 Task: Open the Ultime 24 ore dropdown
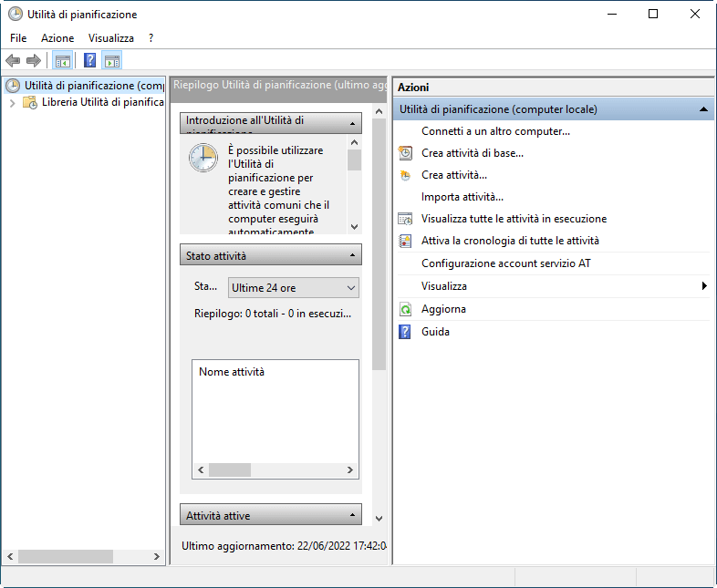click(293, 288)
